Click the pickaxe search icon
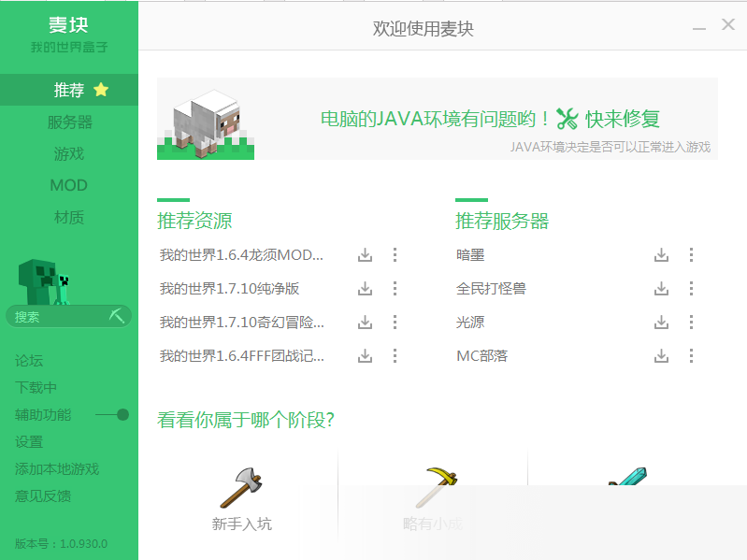Viewport: 747px width, 560px height. (x=116, y=316)
